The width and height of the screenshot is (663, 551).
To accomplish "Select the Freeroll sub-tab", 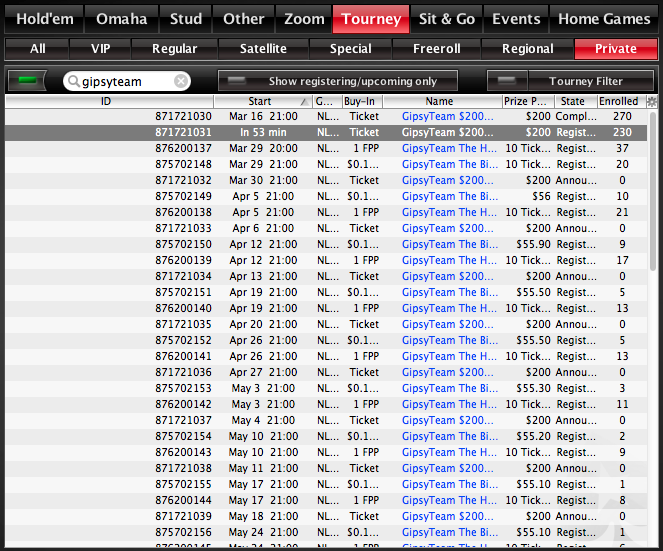I will tap(436, 49).
